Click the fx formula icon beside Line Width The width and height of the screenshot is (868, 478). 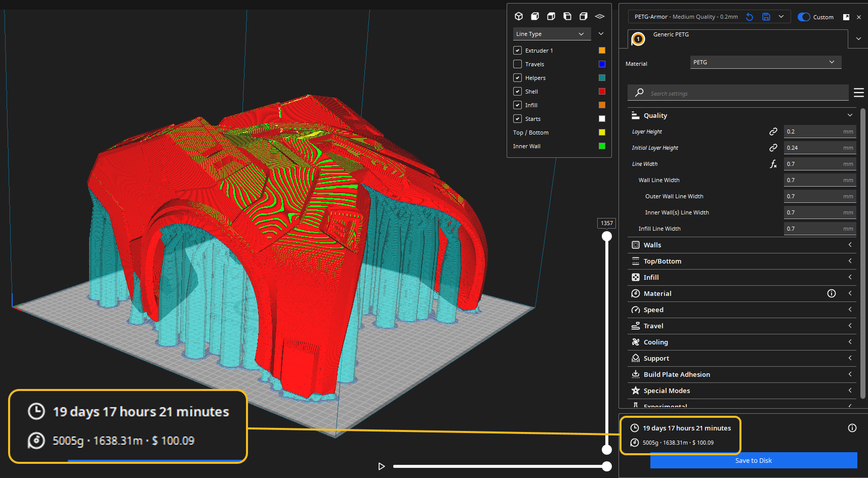tap(773, 164)
